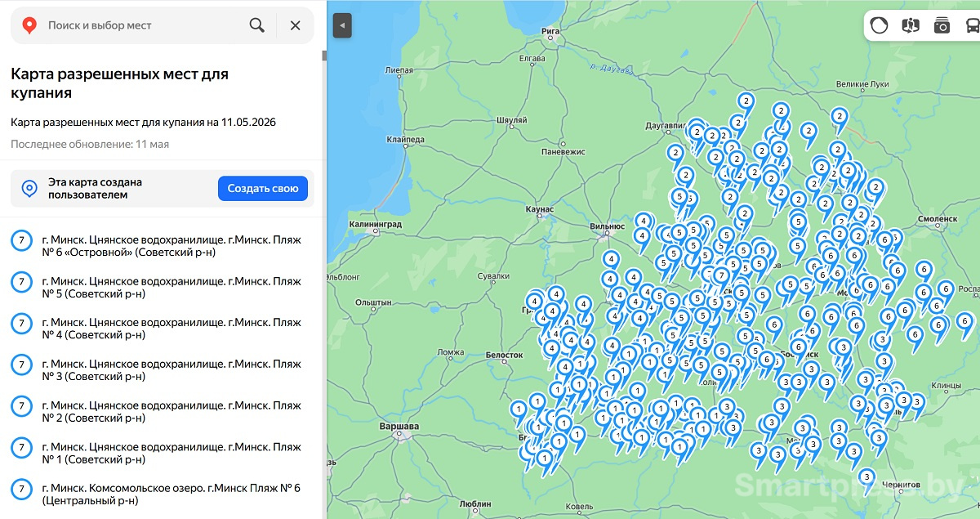
Task: Open Комсомольское озеро Пляж № 6 entry
Action: pos(163,494)
